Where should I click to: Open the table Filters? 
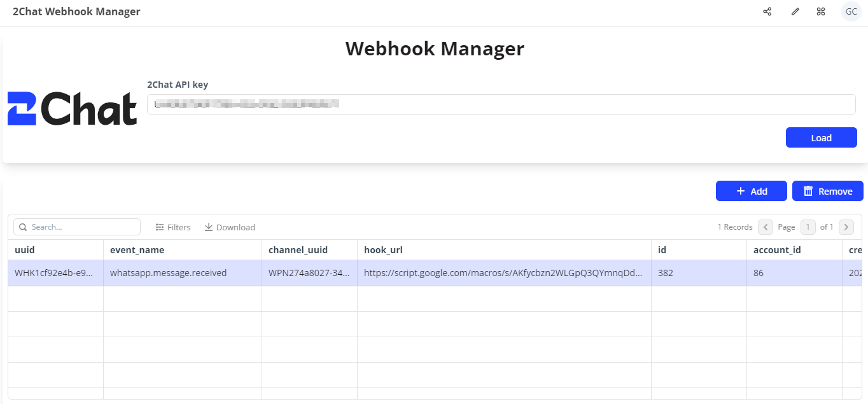click(x=173, y=227)
